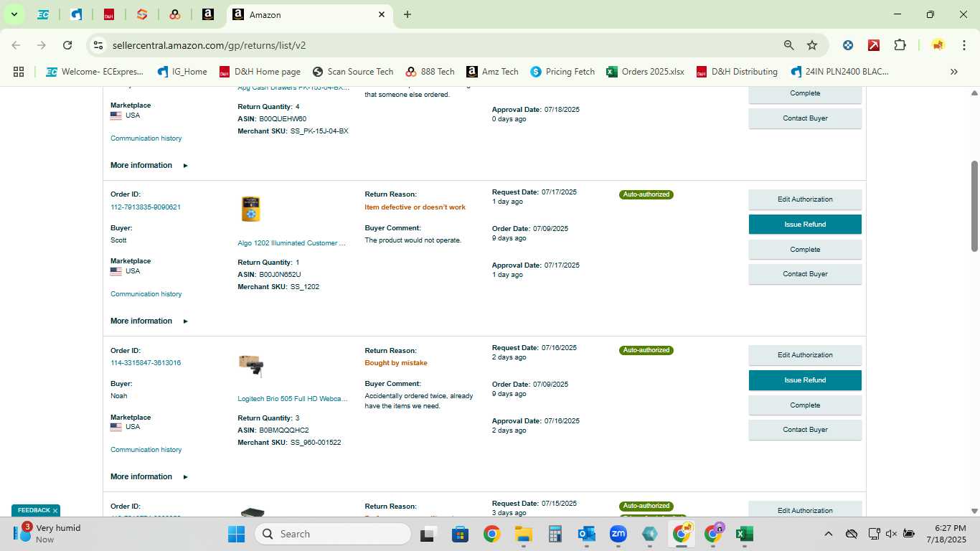
Task: View Communication history for Scott's order
Action: (146, 294)
